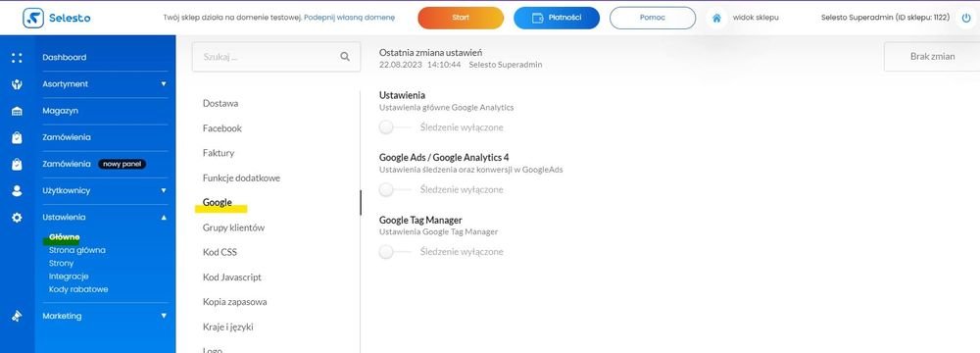This screenshot has height=353, width=980.
Task: Click the settings list scrollbar handle
Action: (361, 203)
